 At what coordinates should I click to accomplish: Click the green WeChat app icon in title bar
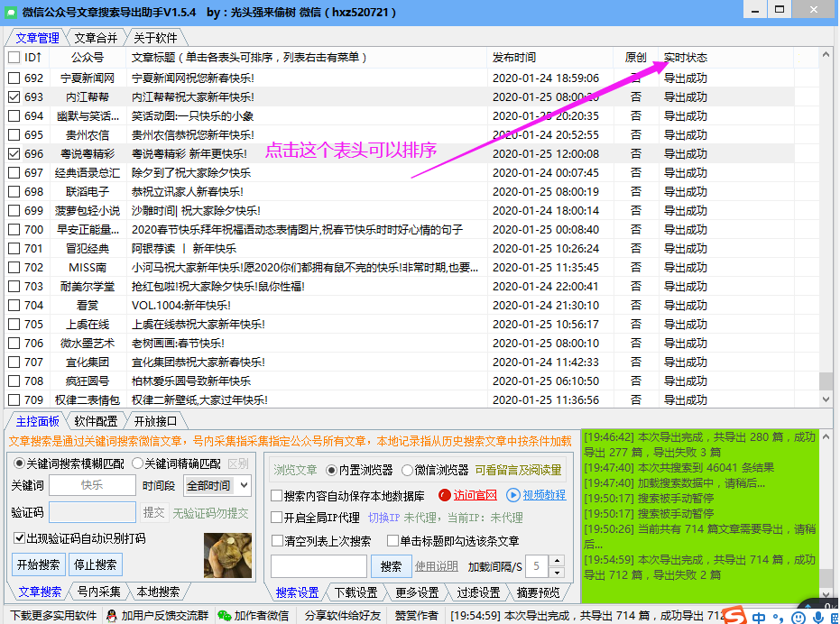11,12
